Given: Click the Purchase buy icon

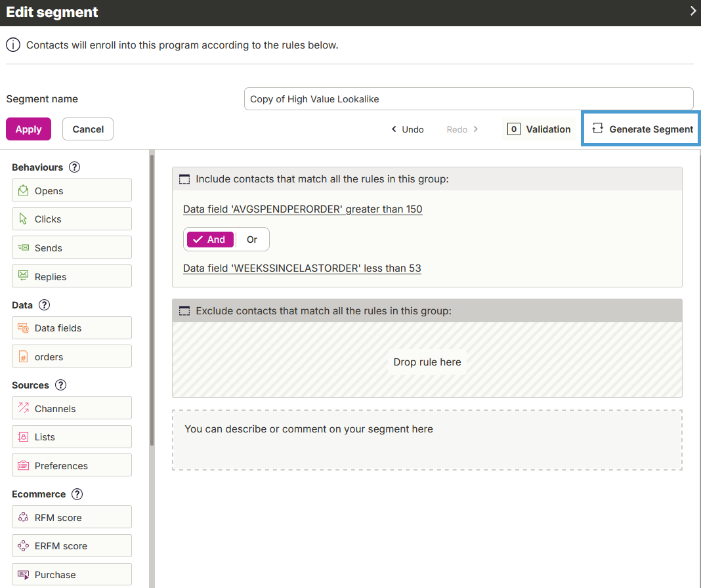Looking at the screenshot, I should (23, 574).
